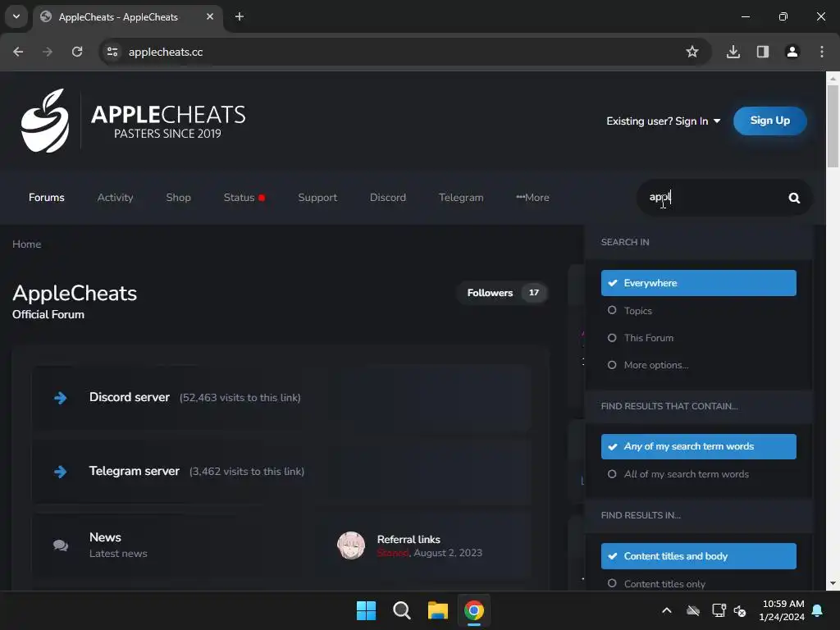
Task: Select the This Forum search scope
Action: [699, 338]
